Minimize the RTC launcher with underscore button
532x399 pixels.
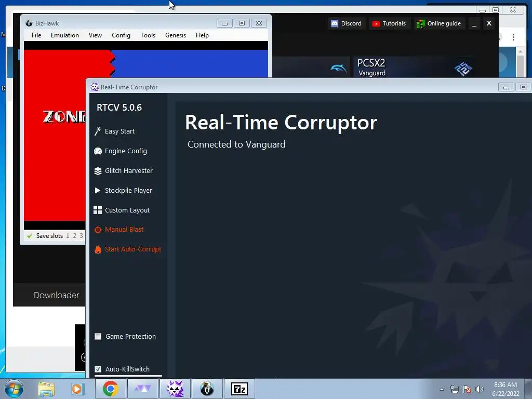coord(474,23)
